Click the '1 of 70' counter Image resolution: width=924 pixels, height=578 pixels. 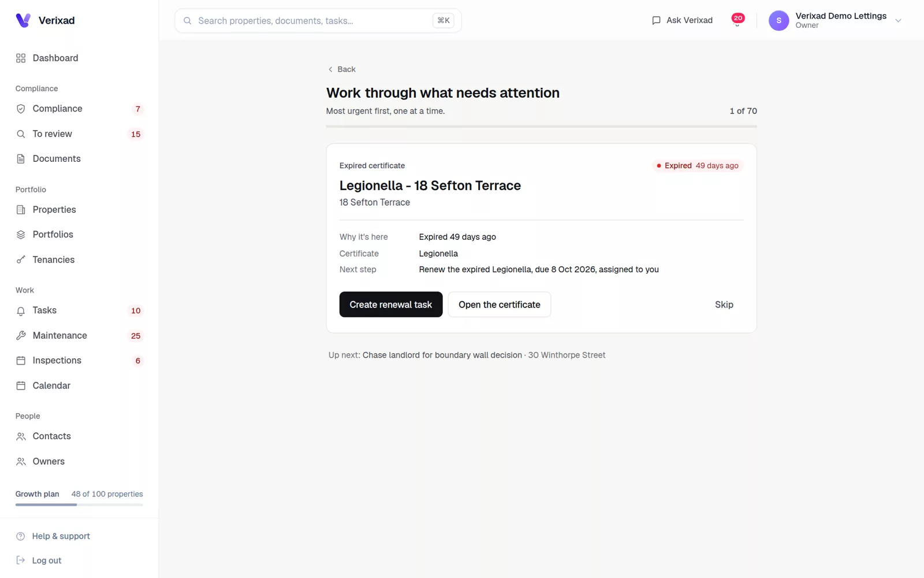coord(743,111)
